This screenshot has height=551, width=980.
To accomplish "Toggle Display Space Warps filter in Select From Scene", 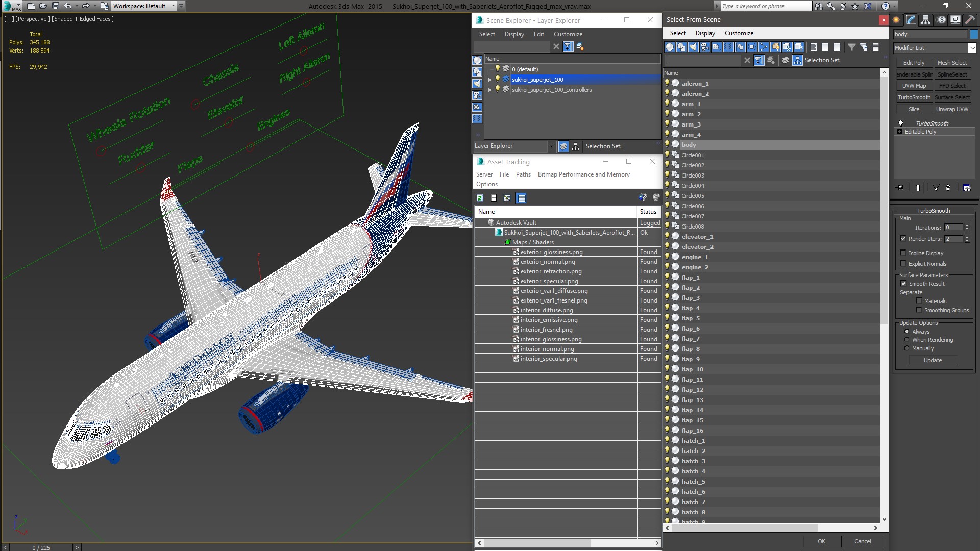I will coord(728,47).
